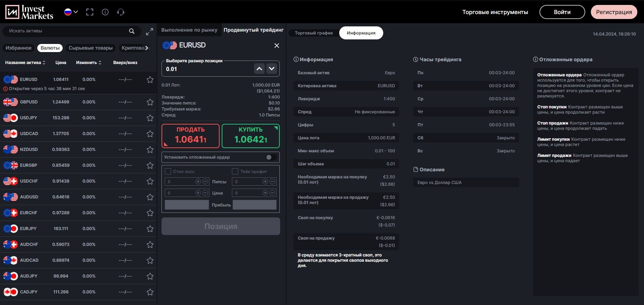Screen dimensions: 644x305
Task: Add AUDCAD to favorites star
Action: (x=150, y=260)
